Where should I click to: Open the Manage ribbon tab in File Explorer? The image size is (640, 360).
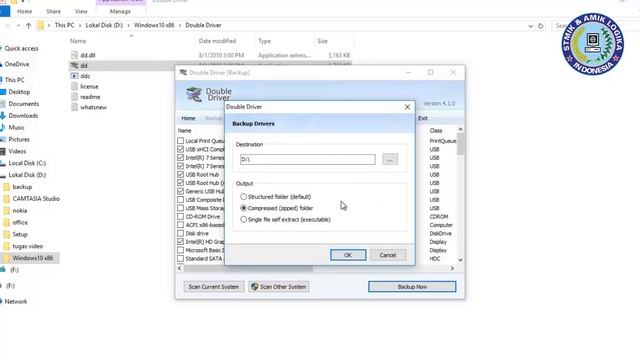coord(120,11)
